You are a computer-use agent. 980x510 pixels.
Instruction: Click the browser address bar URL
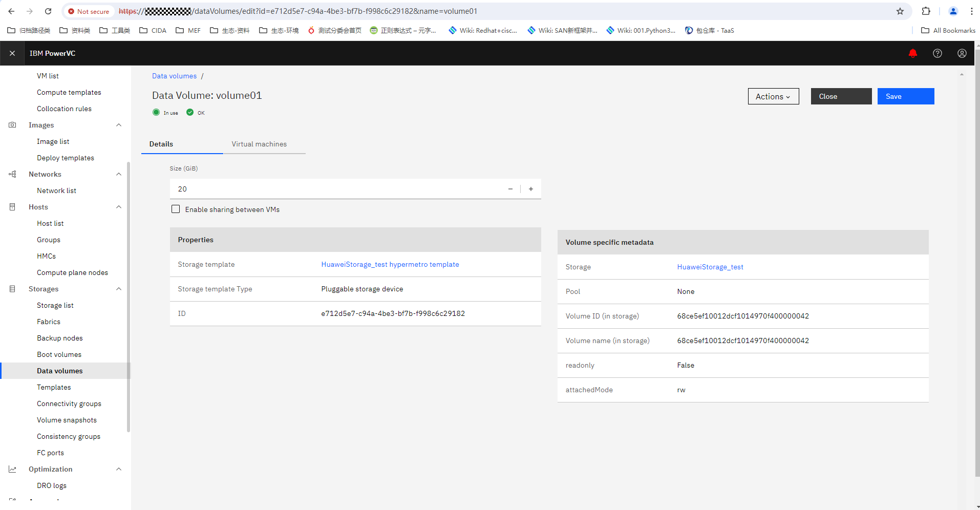pyautogui.click(x=298, y=11)
